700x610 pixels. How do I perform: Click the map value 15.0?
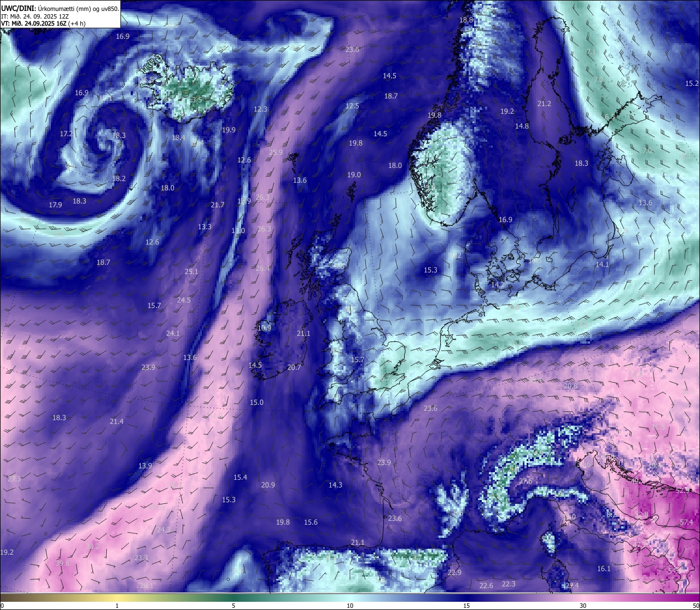(256, 402)
